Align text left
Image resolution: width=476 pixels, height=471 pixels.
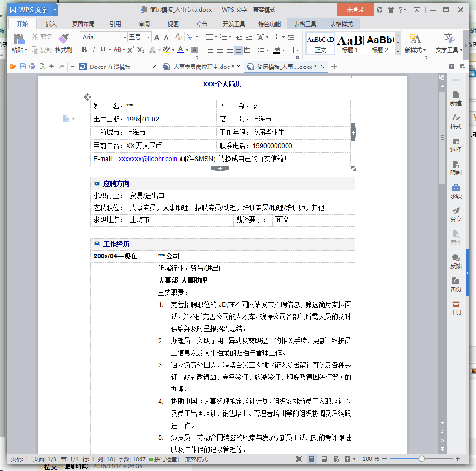[210, 50]
